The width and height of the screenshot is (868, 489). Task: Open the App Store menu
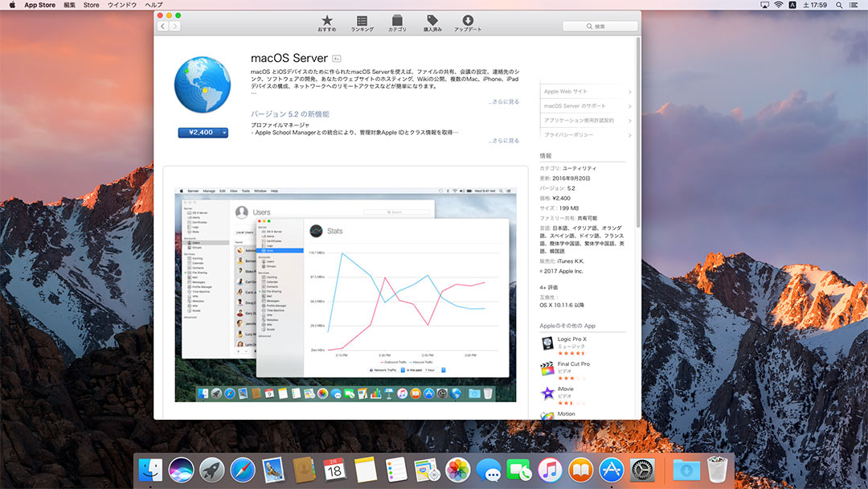point(40,5)
